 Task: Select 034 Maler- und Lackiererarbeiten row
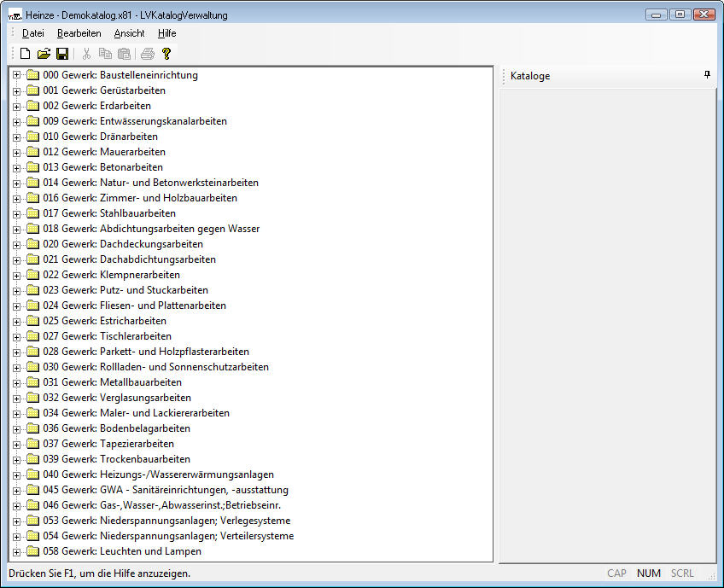tap(137, 412)
